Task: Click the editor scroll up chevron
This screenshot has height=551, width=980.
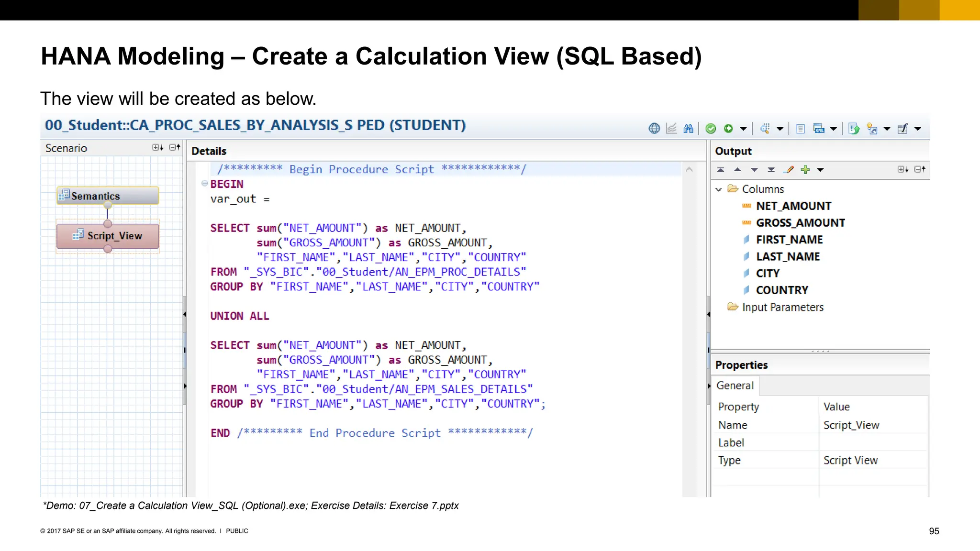Action: tap(689, 169)
